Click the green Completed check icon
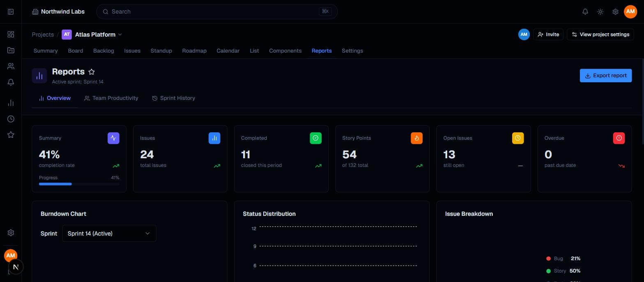 tap(315, 138)
